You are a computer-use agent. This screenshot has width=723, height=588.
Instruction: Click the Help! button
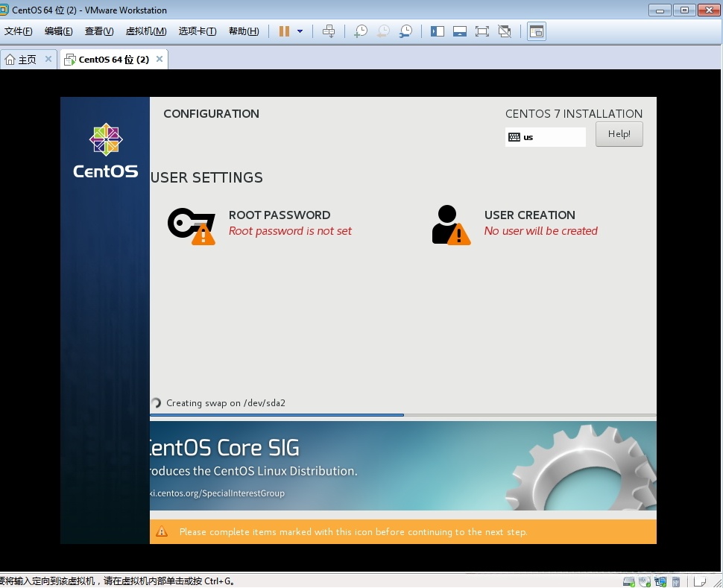click(x=619, y=134)
